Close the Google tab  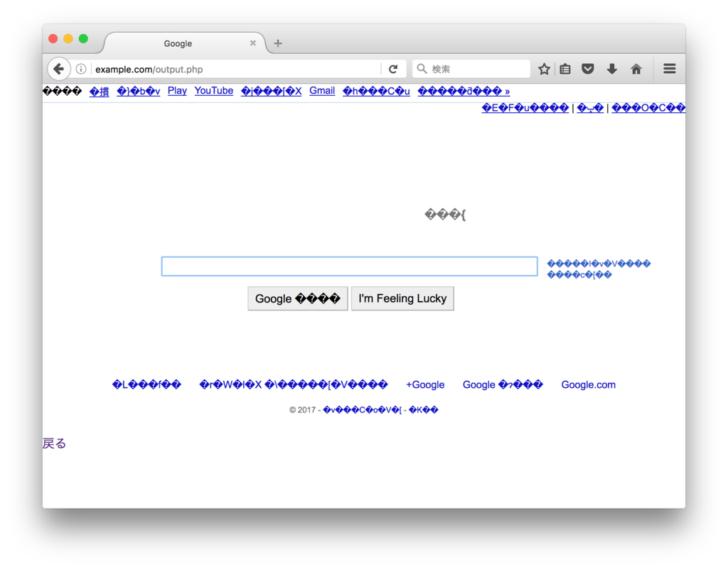[253, 43]
